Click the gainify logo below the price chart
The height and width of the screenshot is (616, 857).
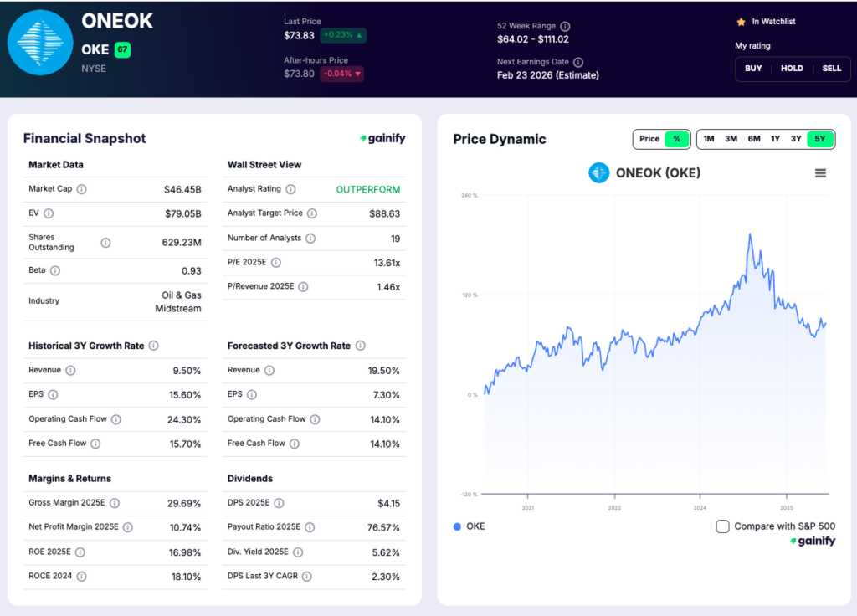point(812,541)
